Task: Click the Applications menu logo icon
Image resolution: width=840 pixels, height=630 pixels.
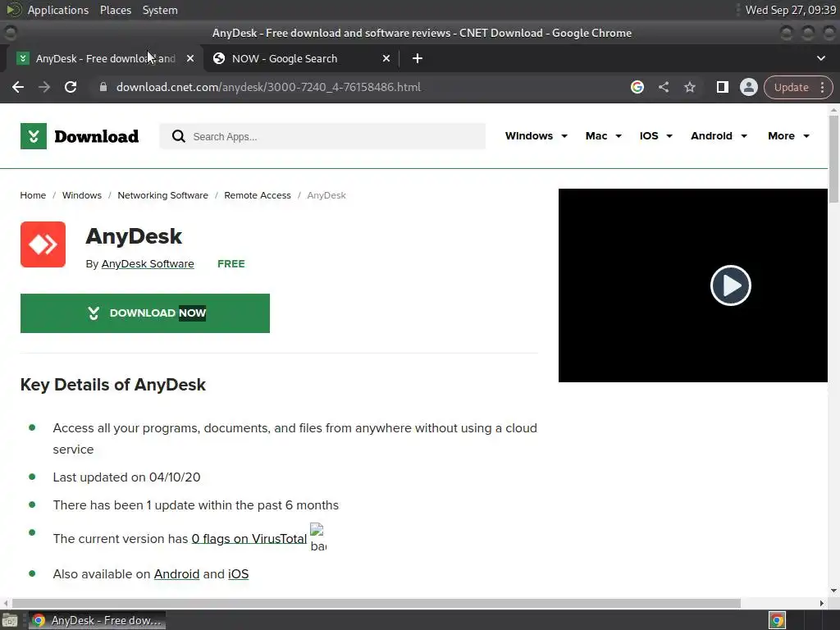Action: point(13,10)
